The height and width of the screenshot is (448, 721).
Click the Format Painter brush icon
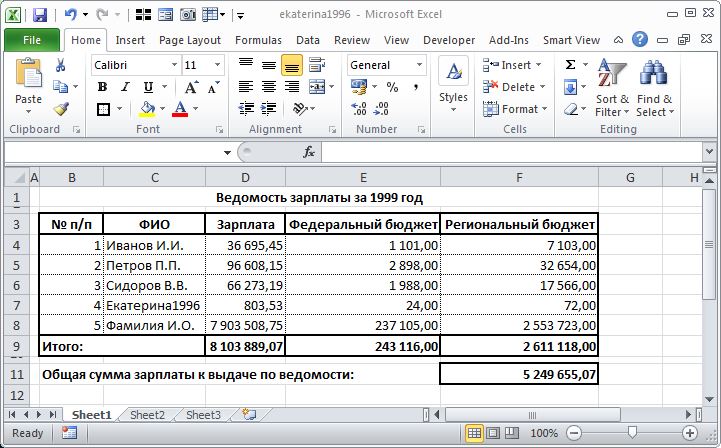click(61, 109)
